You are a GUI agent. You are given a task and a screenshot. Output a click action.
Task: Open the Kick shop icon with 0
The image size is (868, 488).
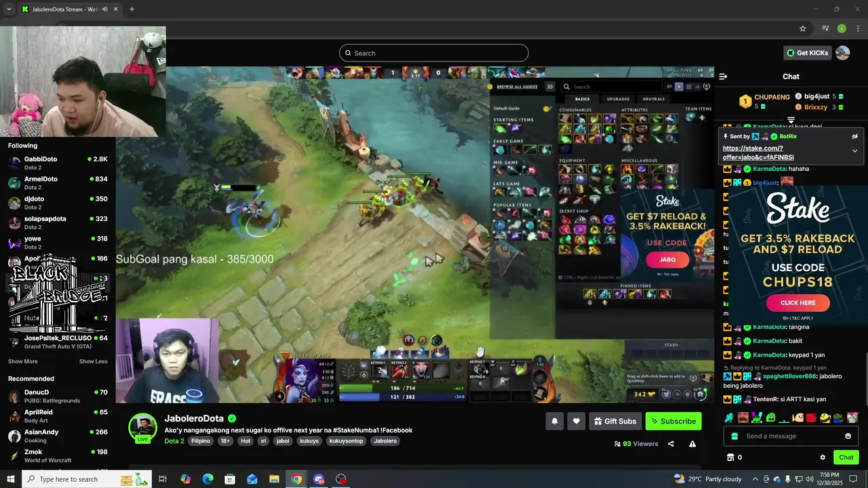[734, 457]
